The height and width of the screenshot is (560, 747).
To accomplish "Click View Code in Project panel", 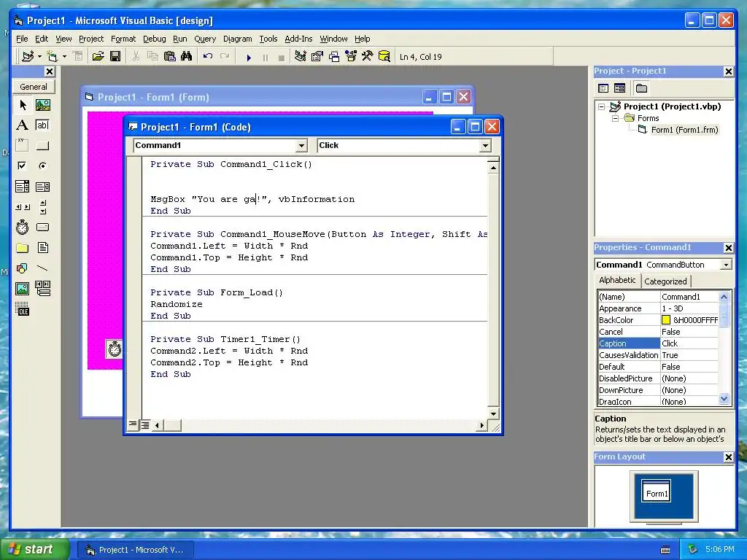I will click(x=603, y=88).
